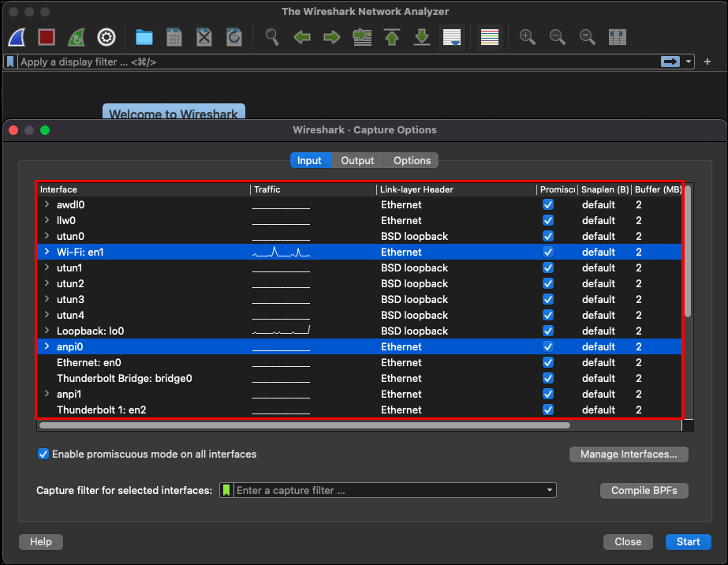This screenshot has height=565, width=728.
Task: Open the display filter bookmark icon
Action: [9, 61]
